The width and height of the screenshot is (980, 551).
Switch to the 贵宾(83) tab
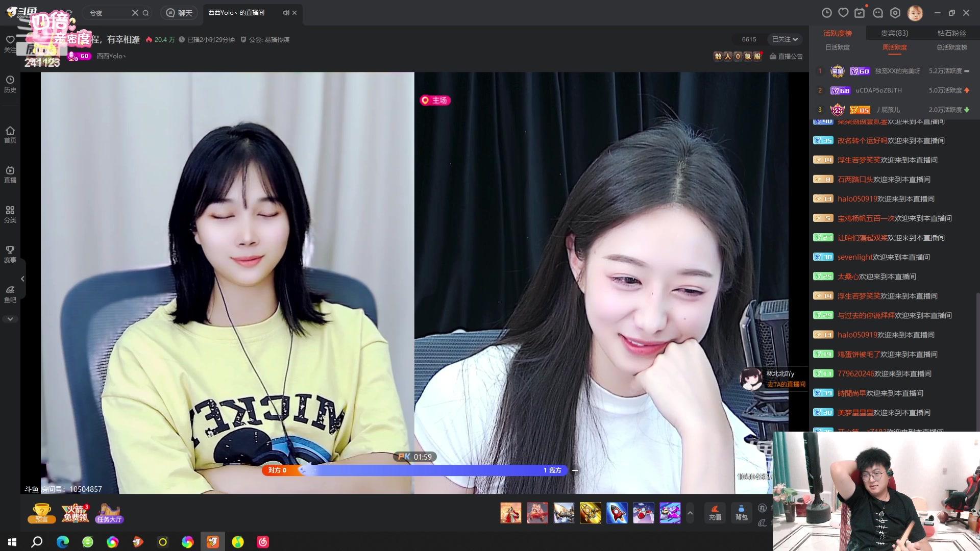pos(895,33)
